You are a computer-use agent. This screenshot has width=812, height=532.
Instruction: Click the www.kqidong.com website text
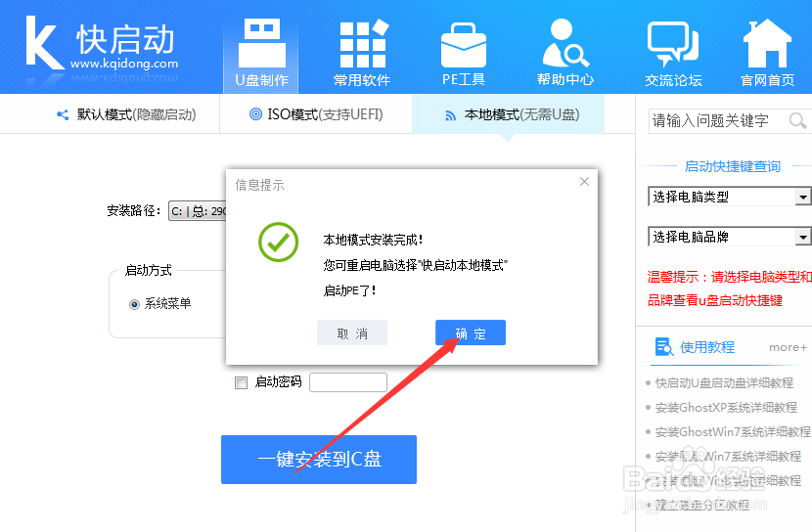coord(124,64)
